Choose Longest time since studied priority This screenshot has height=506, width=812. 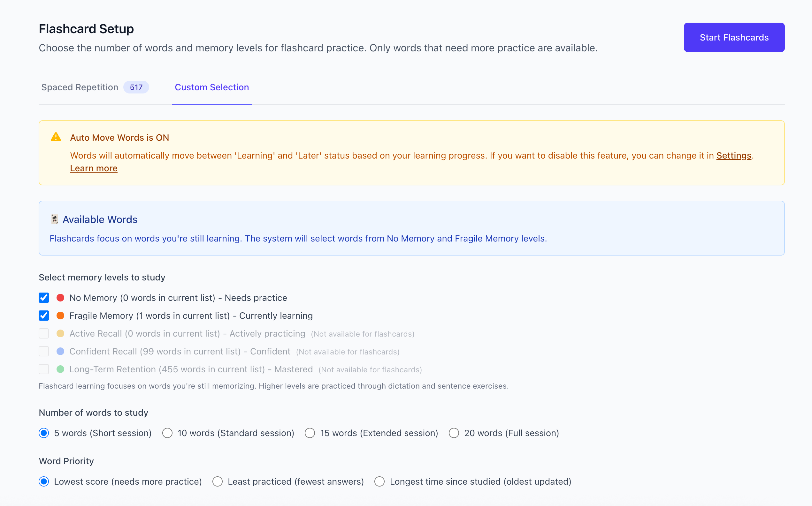tap(379, 481)
